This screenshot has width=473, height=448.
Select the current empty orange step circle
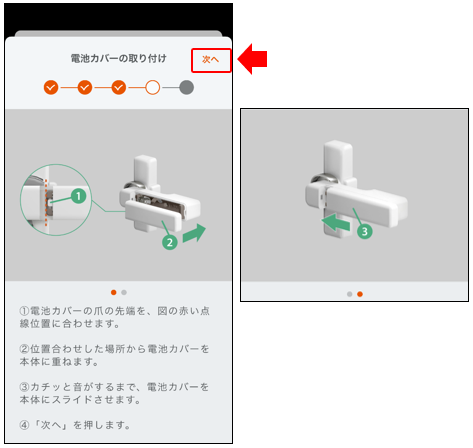click(153, 88)
